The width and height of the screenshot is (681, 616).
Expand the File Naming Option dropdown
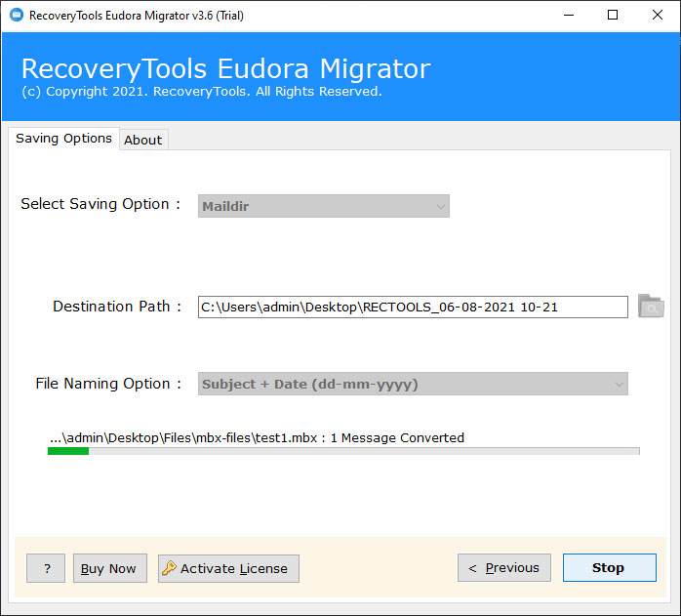[x=413, y=384]
